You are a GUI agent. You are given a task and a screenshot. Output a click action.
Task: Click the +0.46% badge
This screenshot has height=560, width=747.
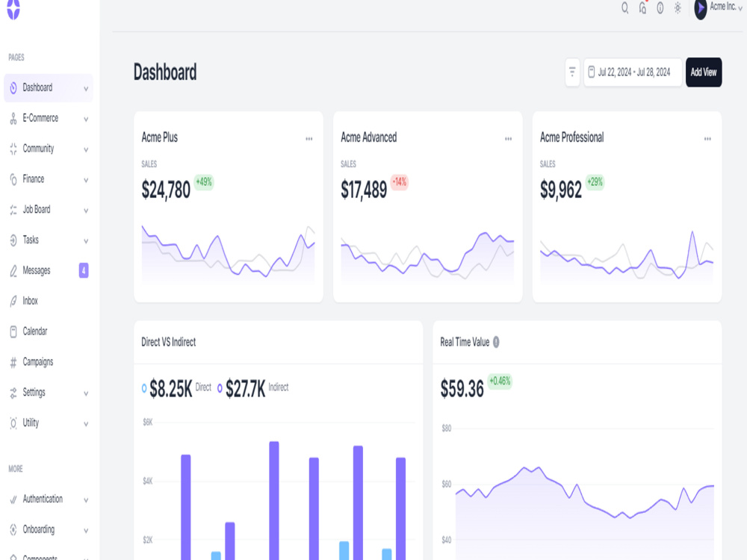pos(500,382)
